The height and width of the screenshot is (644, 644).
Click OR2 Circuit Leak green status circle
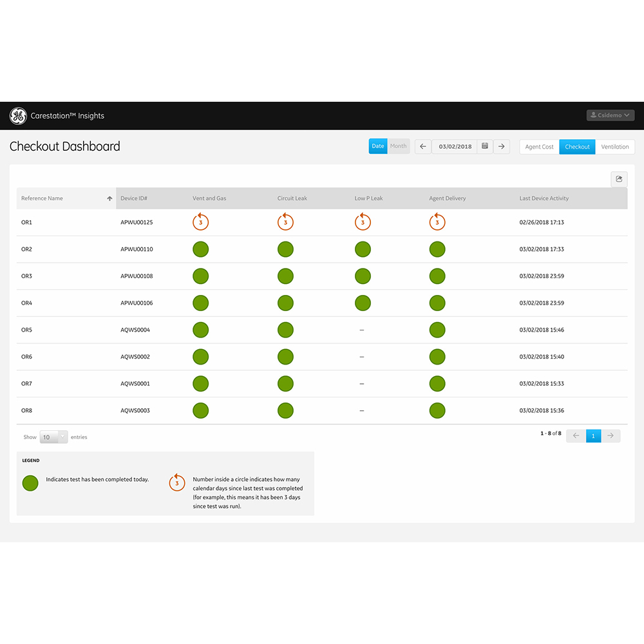[x=285, y=249]
